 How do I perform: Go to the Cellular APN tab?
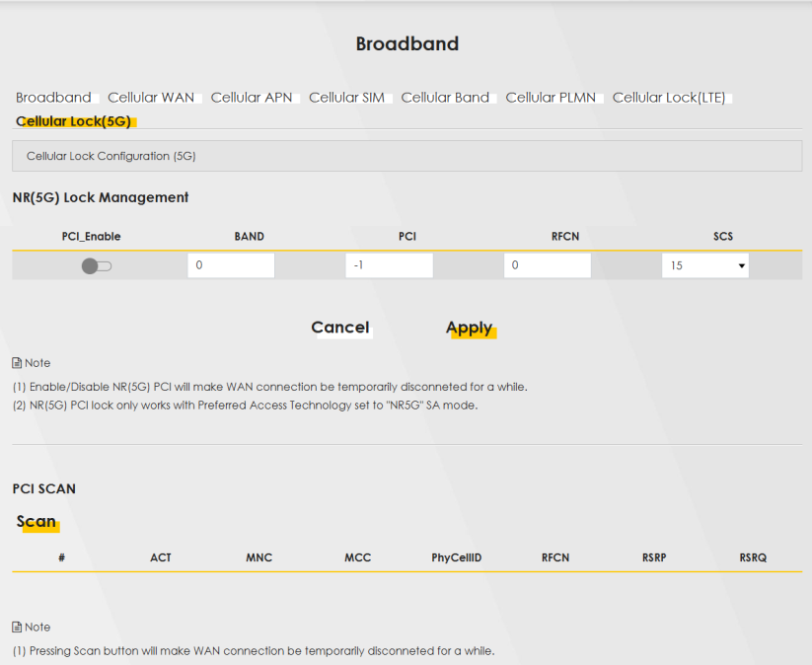point(252,98)
